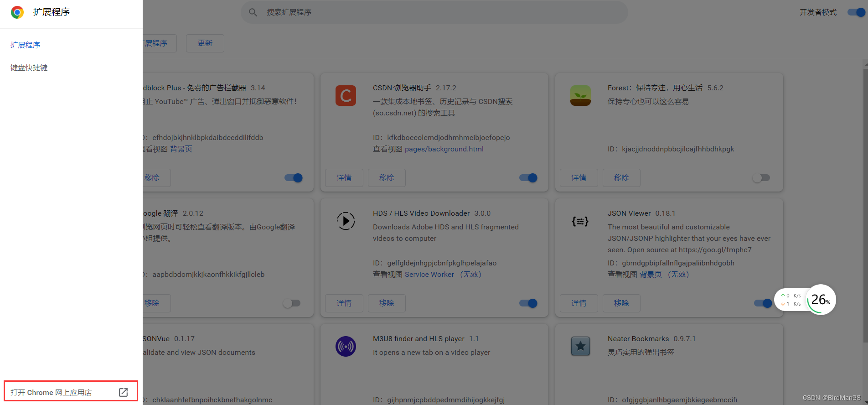Click M3U8 finder and HLS player title
The width and height of the screenshot is (868, 405).
point(418,338)
